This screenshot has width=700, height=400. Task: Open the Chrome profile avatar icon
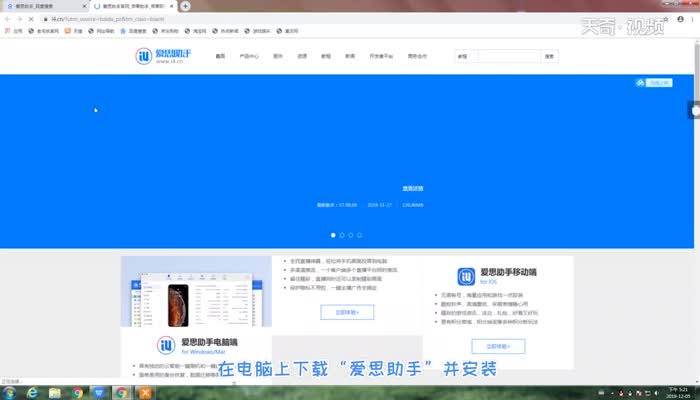pos(680,19)
